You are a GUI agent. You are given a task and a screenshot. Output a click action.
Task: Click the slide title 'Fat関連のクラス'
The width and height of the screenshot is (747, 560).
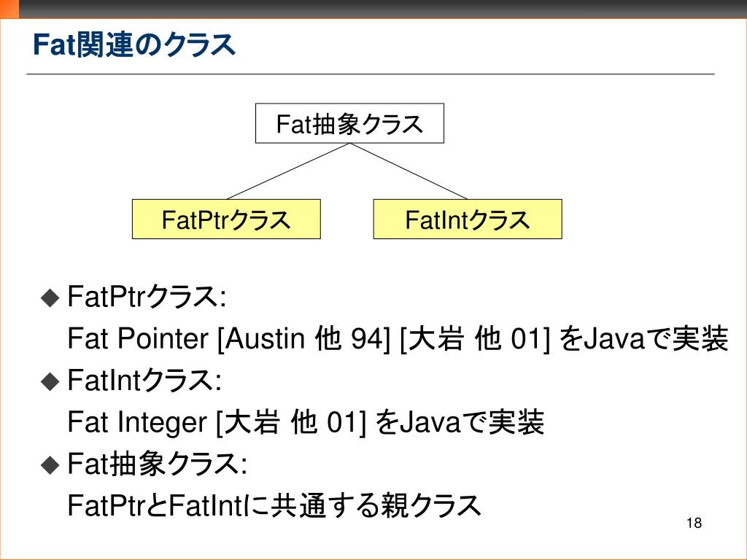pos(134,44)
